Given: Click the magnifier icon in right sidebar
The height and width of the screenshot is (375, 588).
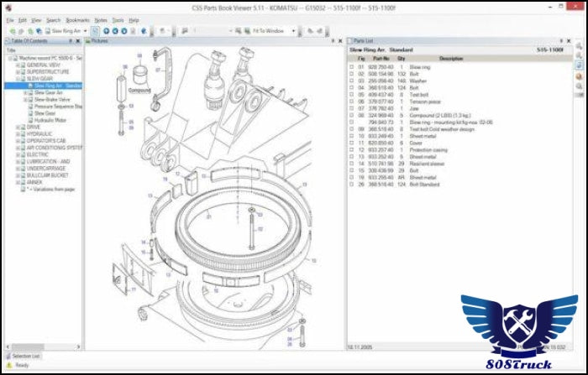Looking at the screenshot, I should coord(579,87).
